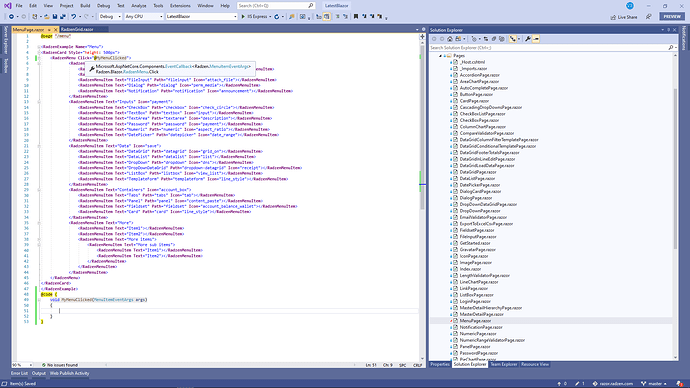Viewport: 690px width, 388px height.
Task: Click the feedback icon next to Live Share
Action: [x=649, y=17]
